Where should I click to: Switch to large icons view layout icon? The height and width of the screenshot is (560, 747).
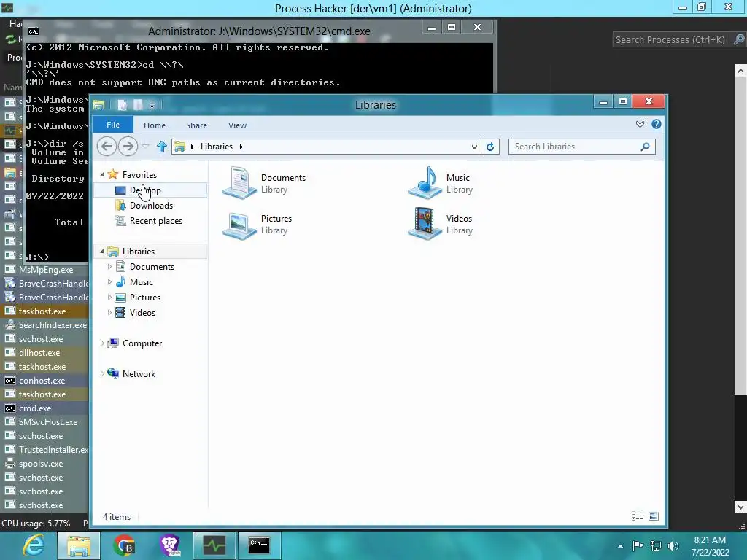[654, 516]
